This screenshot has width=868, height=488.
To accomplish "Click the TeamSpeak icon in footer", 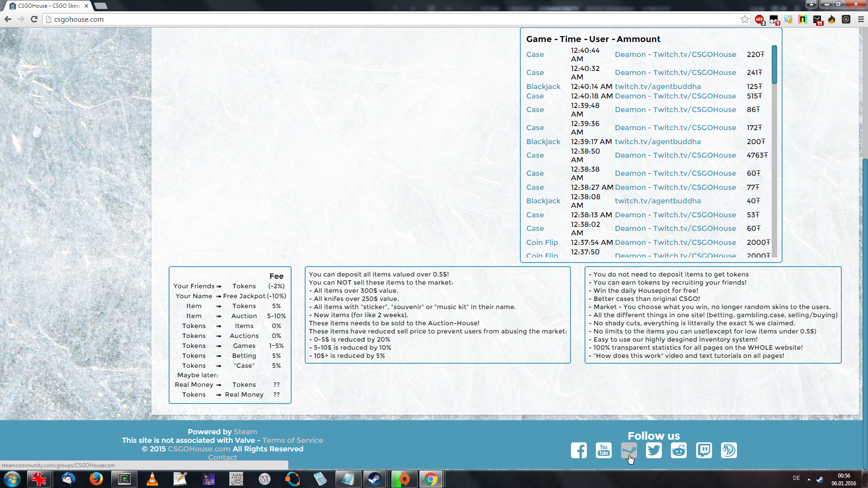I will [729, 450].
